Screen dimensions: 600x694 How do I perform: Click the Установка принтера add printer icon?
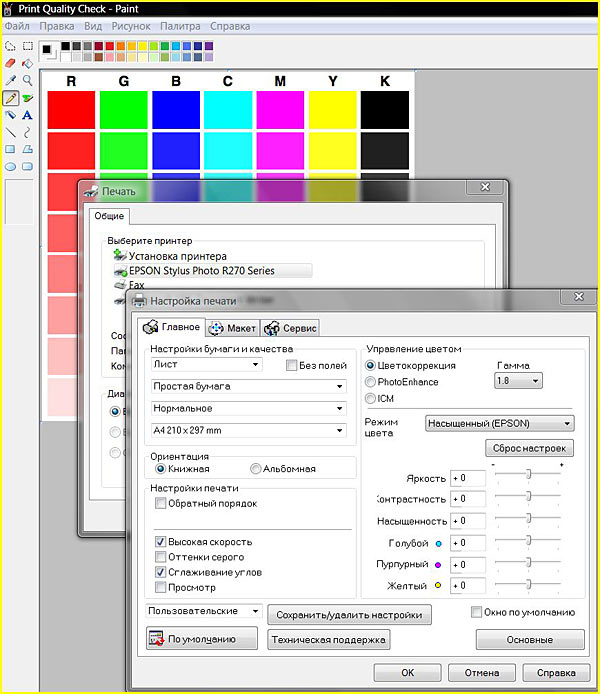(119, 255)
